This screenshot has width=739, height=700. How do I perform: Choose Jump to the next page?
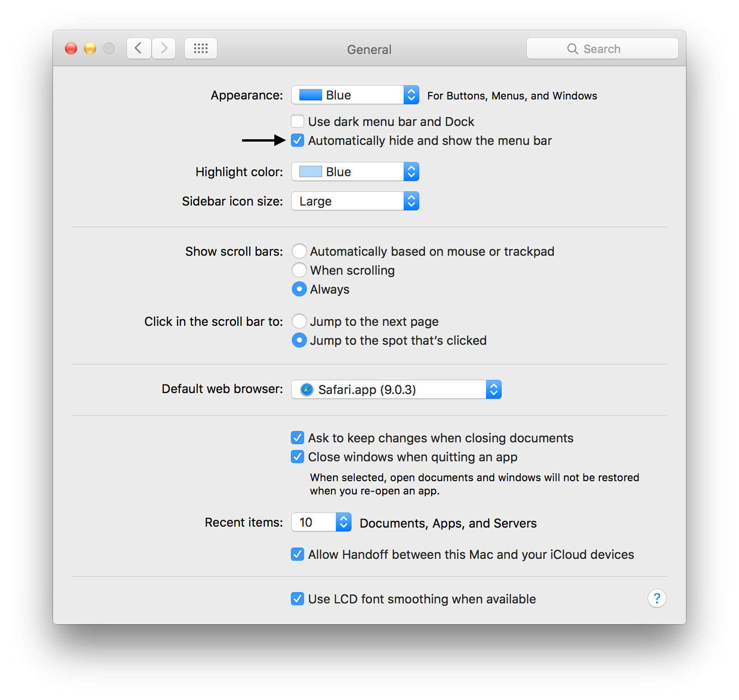pos(299,321)
